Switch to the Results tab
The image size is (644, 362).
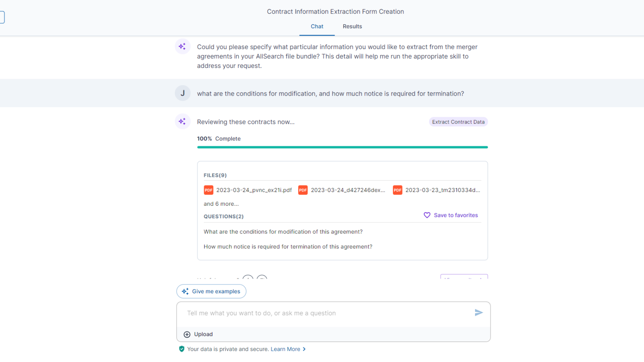pyautogui.click(x=352, y=26)
